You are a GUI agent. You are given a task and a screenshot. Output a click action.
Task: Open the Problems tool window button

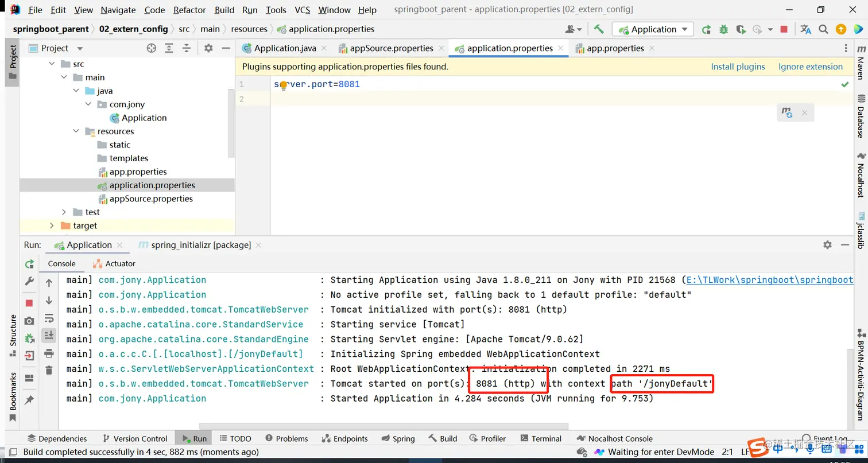[x=286, y=439]
